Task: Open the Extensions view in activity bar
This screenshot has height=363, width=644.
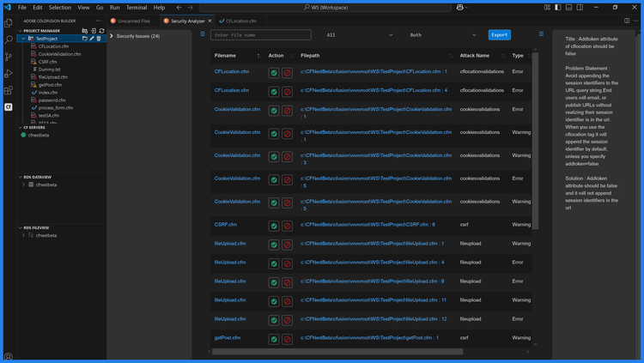Action: pyautogui.click(x=9, y=90)
